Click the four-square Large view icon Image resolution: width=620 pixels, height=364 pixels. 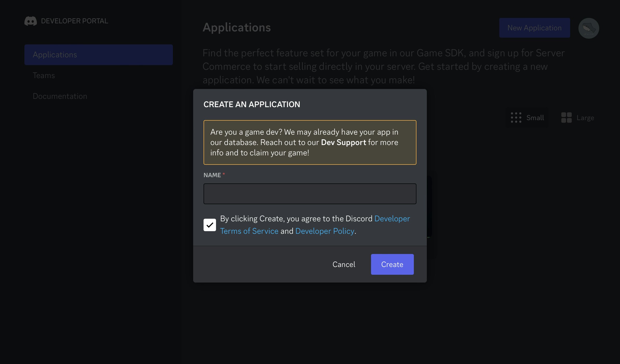tap(566, 118)
